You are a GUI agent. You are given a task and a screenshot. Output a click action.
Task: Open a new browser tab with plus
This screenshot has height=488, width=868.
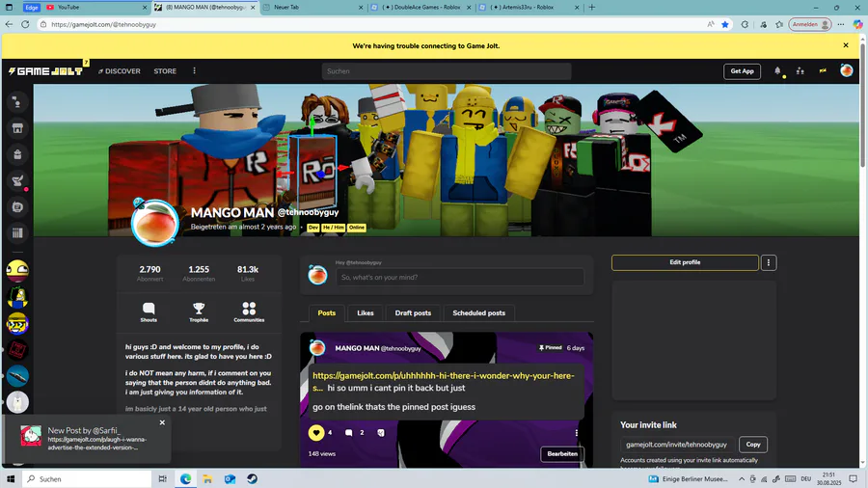point(592,7)
